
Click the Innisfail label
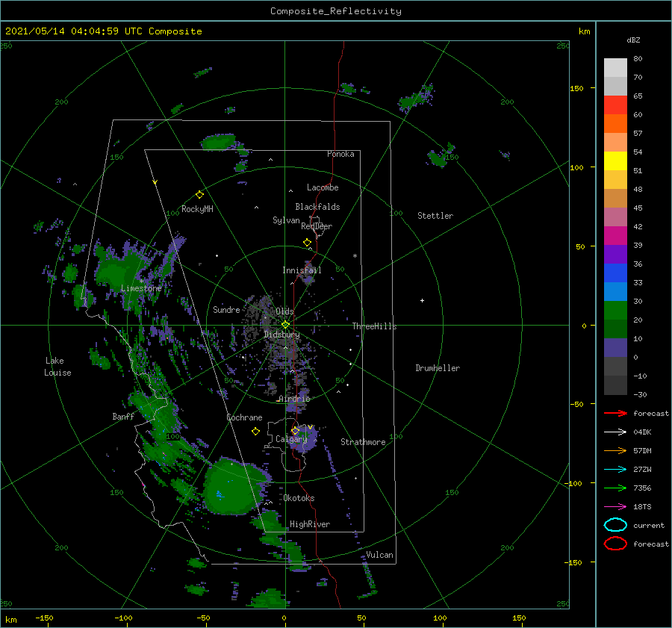(x=302, y=270)
